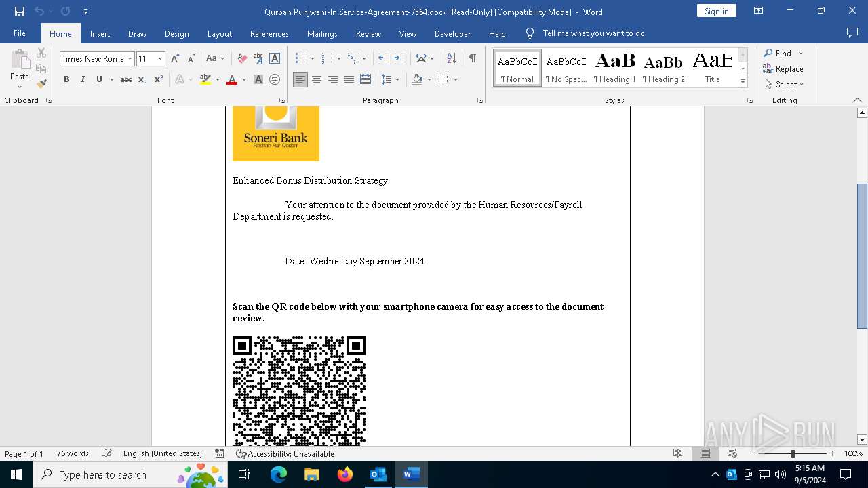Open Outlook from the taskbar
This screenshot has width=868, height=488.
378,474
